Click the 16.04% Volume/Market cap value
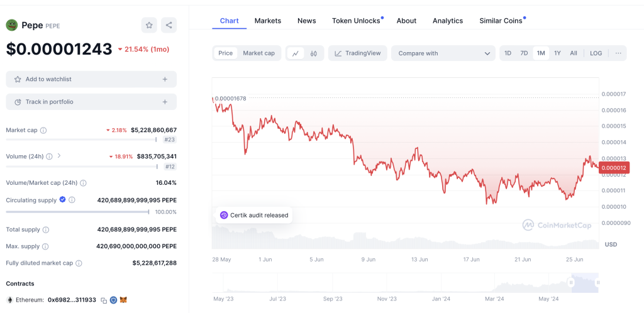Image resolution: width=644 pixels, height=313 pixels. pyautogui.click(x=166, y=182)
